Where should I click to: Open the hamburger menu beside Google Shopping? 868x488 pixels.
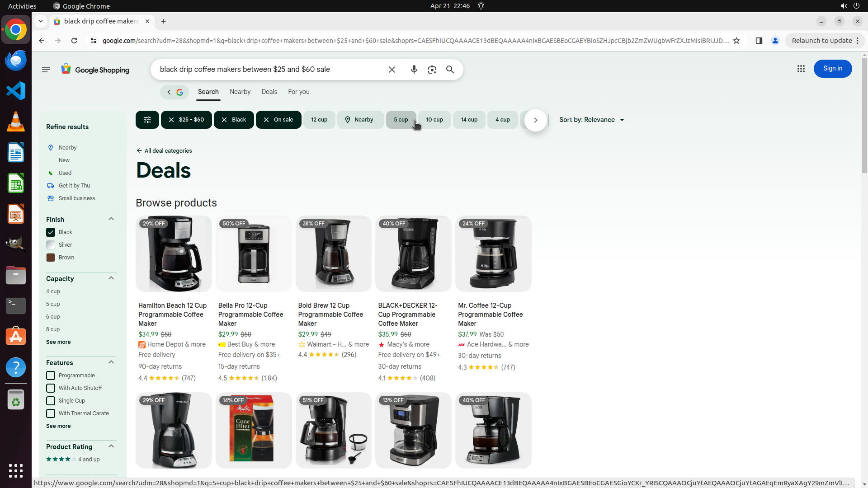46,70
